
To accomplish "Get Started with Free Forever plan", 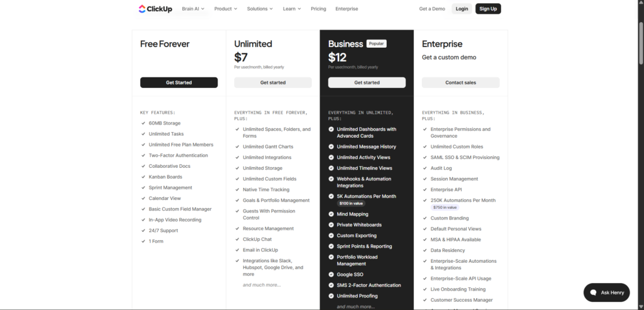I will click(x=179, y=82).
